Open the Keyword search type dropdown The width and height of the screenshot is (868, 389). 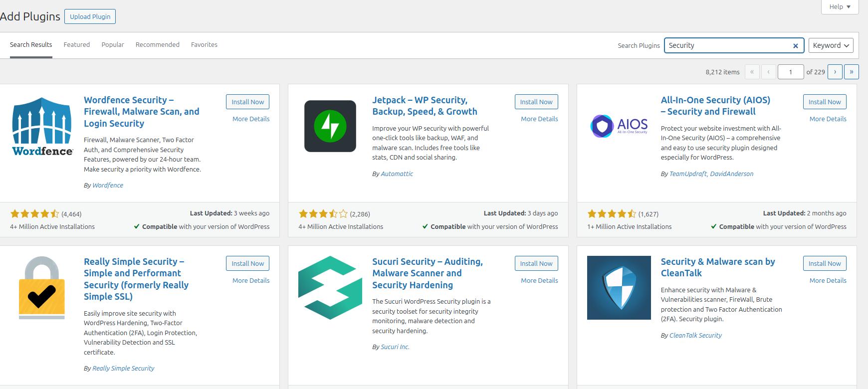(831, 45)
